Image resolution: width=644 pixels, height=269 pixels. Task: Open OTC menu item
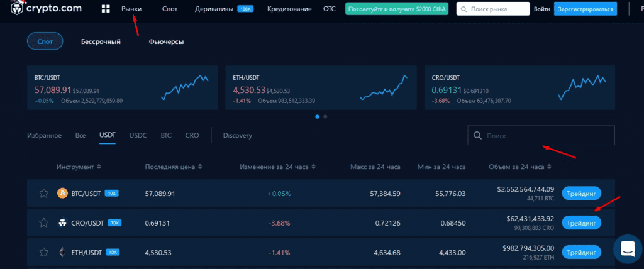pos(330,9)
